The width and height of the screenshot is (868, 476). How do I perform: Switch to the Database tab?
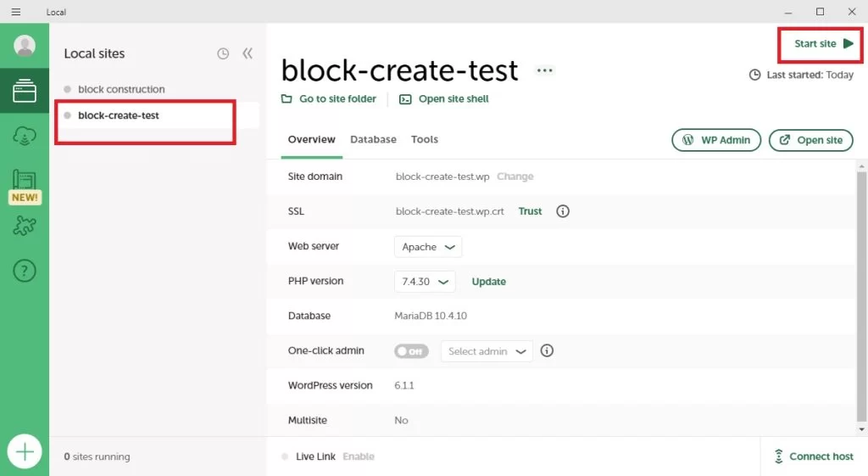[x=373, y=140]
